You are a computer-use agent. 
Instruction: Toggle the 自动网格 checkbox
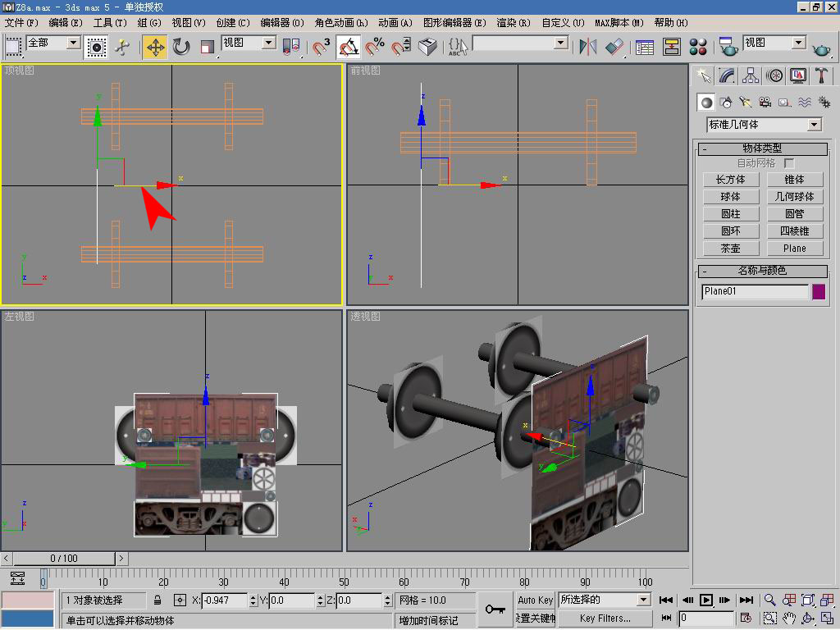coord(789,164)
